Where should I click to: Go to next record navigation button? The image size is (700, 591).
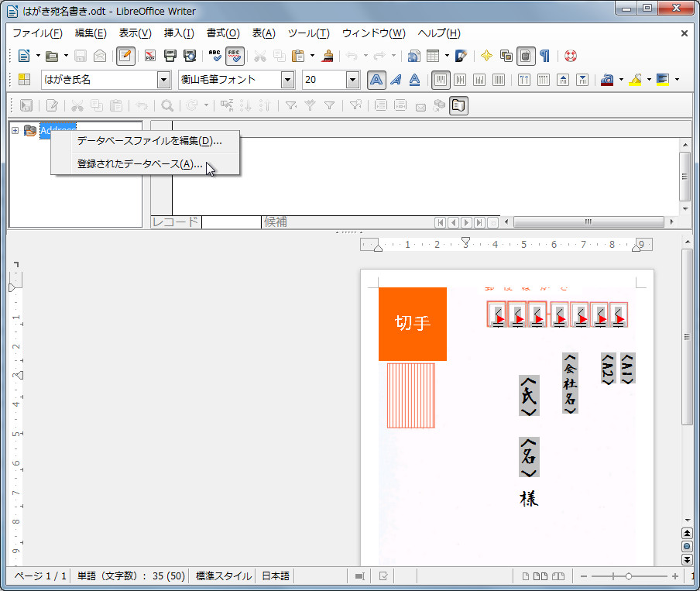point(466,222)
